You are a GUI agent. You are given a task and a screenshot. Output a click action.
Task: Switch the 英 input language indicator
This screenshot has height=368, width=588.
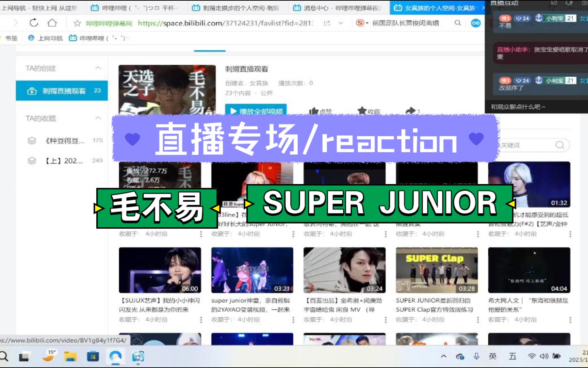point(492,356)
